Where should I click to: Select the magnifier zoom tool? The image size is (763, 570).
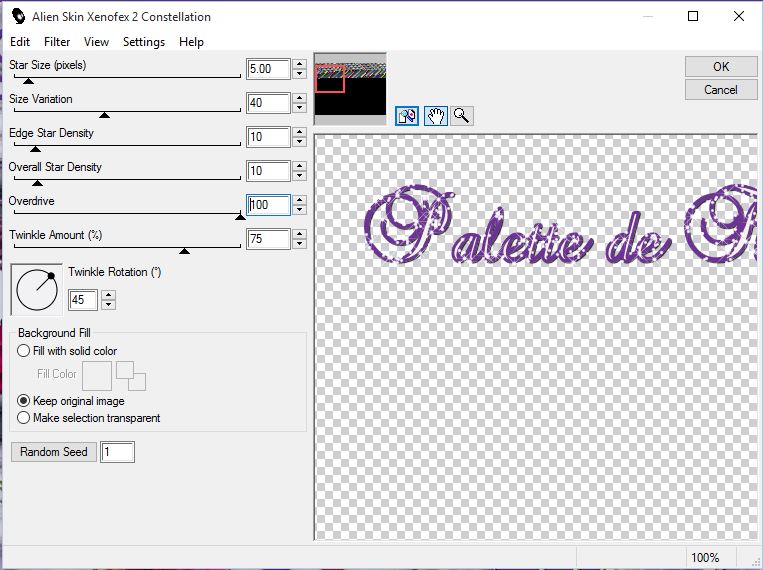tap(461, 116)
